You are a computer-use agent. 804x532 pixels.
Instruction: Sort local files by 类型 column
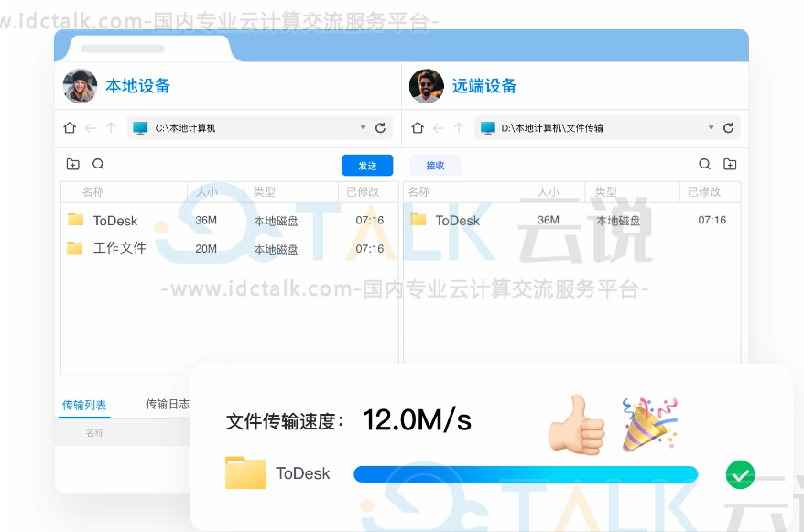point(264,191)
